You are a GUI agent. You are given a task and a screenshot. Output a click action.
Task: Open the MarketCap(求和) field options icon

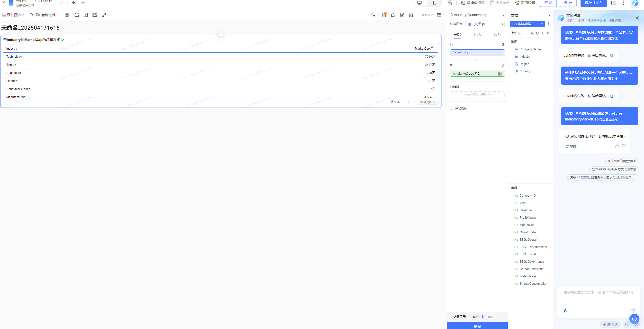[x=500, y=74]
